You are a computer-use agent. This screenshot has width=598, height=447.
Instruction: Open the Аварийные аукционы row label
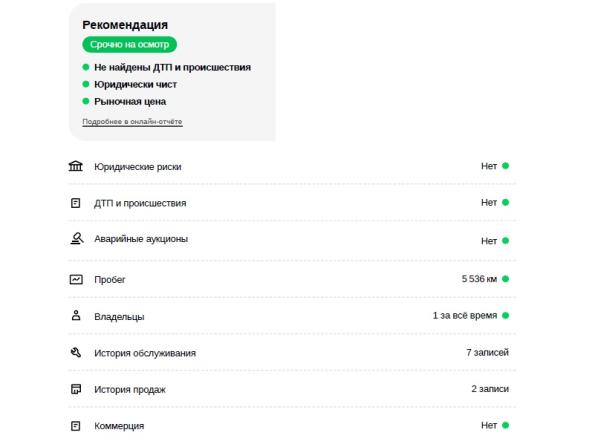point(141,239)
